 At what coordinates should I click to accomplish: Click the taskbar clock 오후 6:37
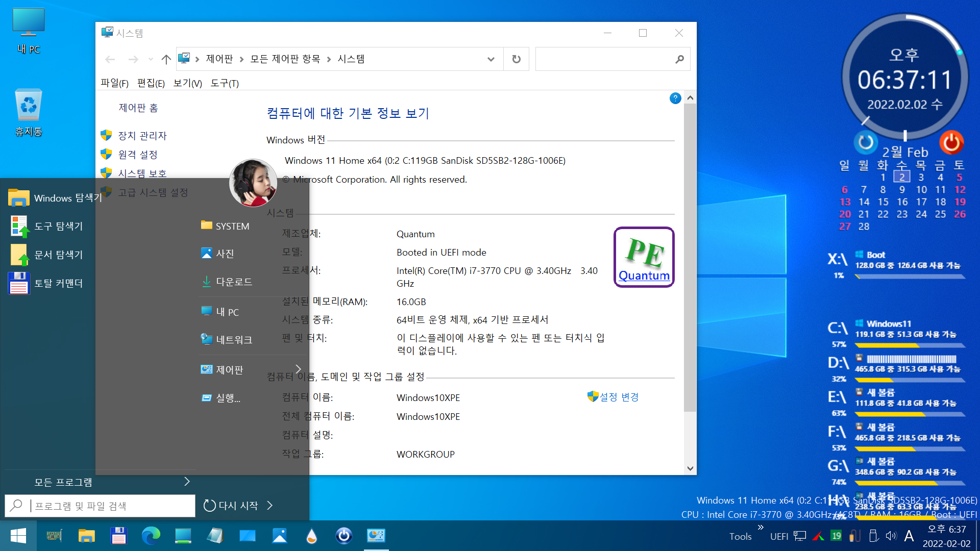pos(946,530)
